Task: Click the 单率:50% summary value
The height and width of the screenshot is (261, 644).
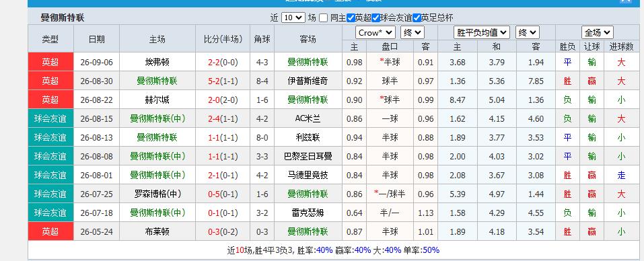Action: tap(421, 250)
